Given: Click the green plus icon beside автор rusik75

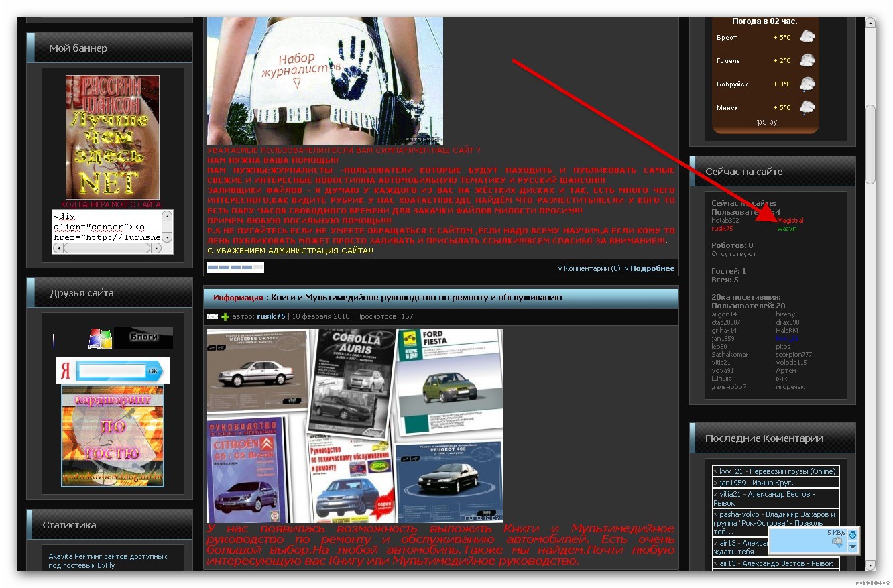Looking at the screenshot, I should tap(225, 316).
